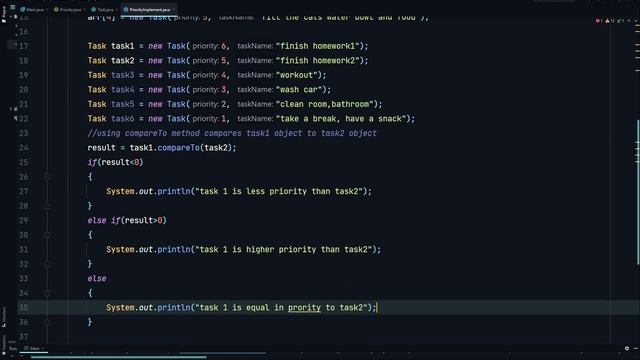Click line number 24 in the gutter

click(24, 148)
